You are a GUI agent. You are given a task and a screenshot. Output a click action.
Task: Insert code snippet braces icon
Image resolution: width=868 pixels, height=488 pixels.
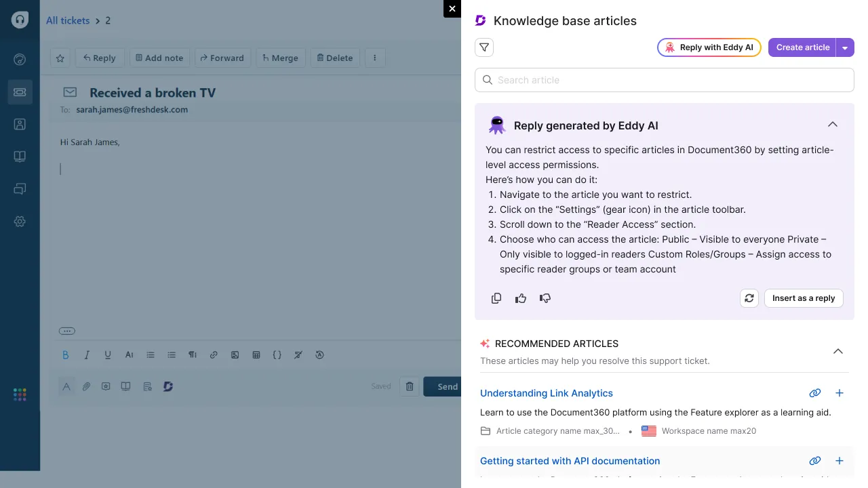point(277,354)
